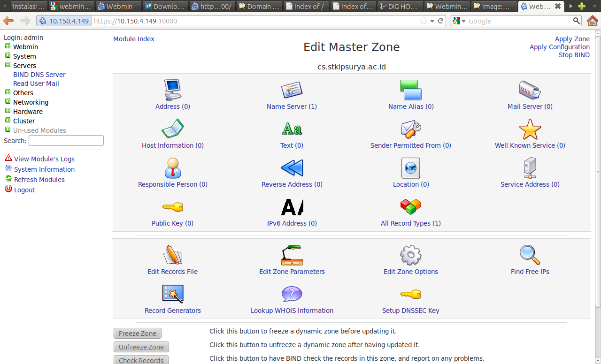Expand the Networking category in sidebar
Viewport: 601px width, 364px height.
[x=8, y=102]
